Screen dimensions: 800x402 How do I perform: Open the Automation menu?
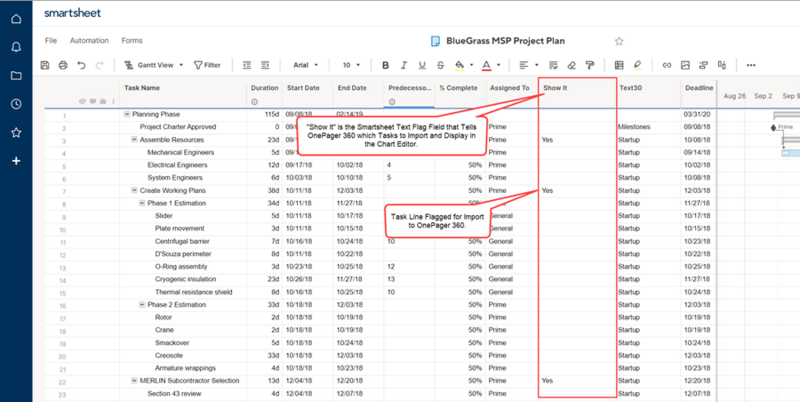point(89,40)
